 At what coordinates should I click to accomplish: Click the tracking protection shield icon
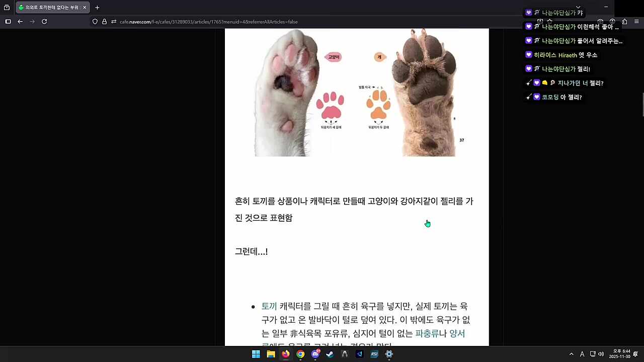coord(94,22)
